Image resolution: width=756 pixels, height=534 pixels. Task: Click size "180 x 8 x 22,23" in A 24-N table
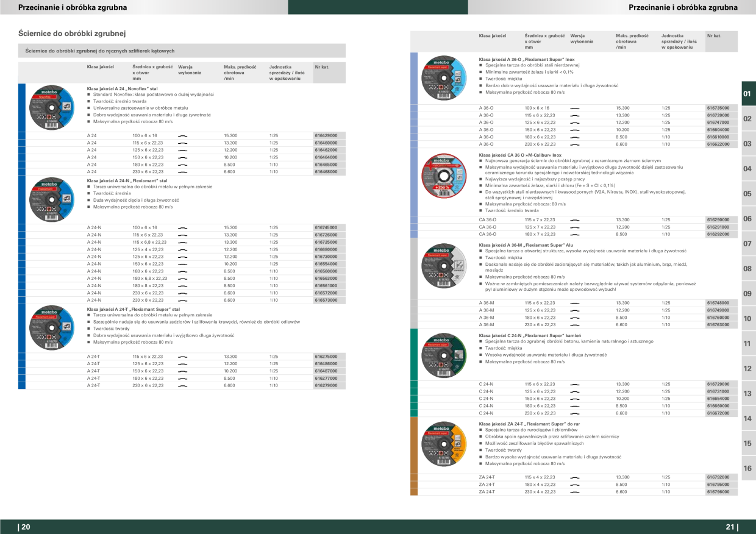(148, 285)
